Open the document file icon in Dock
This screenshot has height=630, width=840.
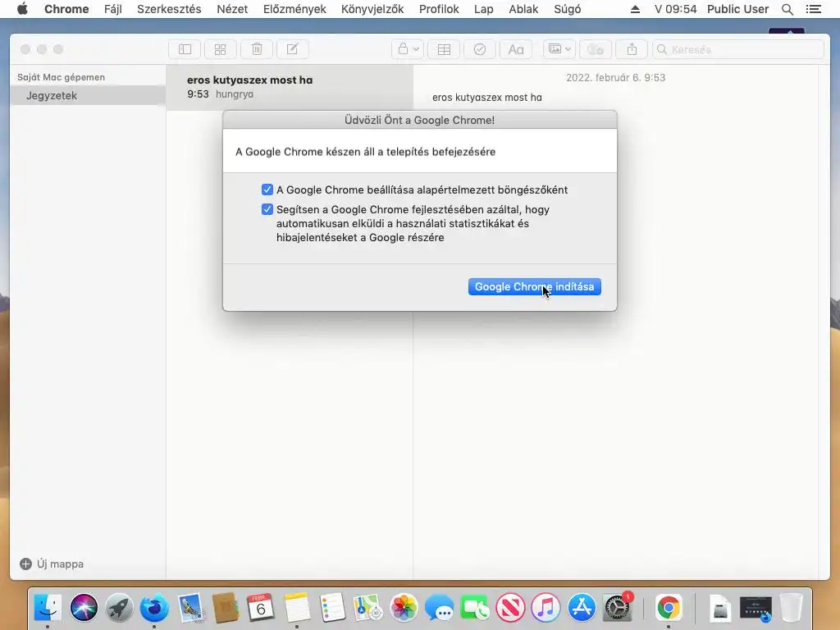720,608
